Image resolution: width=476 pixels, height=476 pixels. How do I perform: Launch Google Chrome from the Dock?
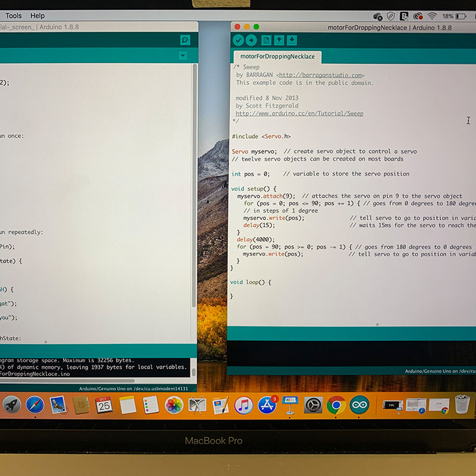click(336, 405)
